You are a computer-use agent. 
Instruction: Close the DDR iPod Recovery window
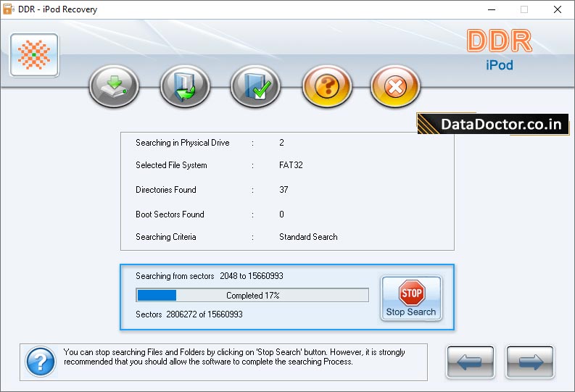pyautogui.click(x=558, y=9)
